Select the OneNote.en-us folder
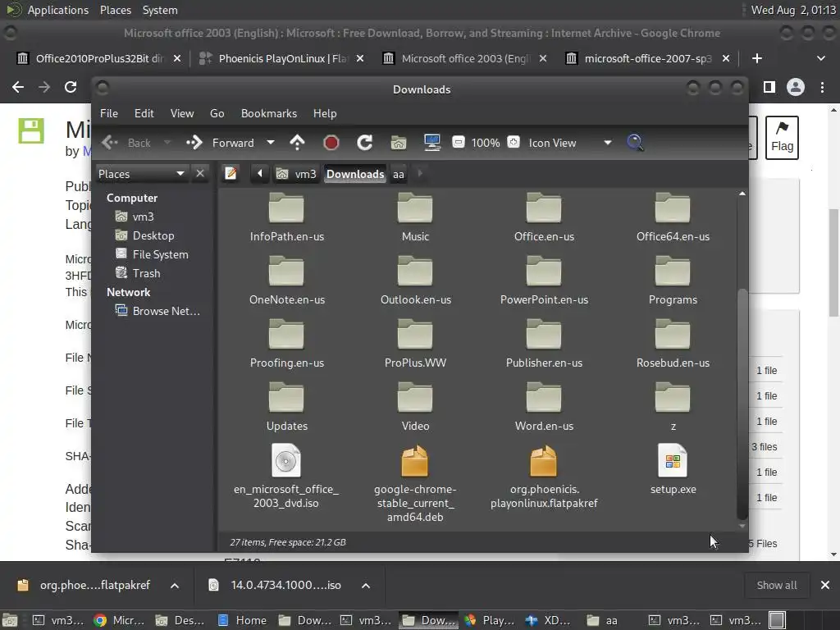 (286, 281)
